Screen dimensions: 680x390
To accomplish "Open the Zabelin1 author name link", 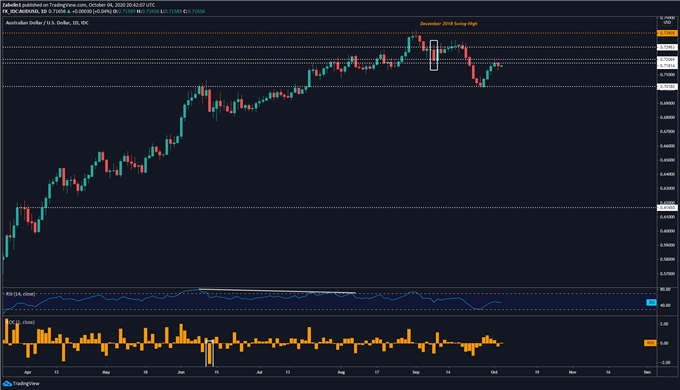I will (11, 5).
